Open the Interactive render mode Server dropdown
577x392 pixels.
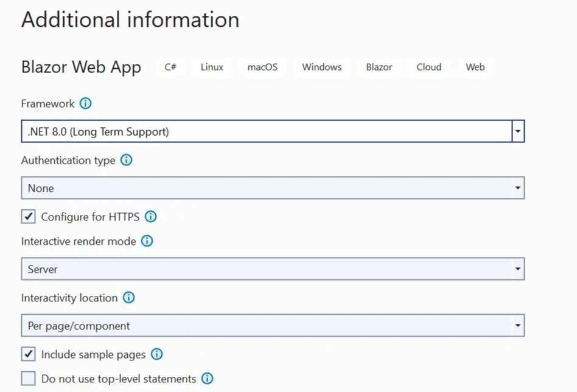[273, 268]
